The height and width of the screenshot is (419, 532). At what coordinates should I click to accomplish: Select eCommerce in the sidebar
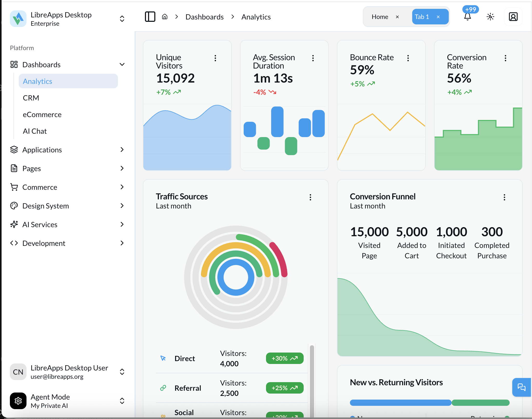pyautogui.click(x=42, y=114)
